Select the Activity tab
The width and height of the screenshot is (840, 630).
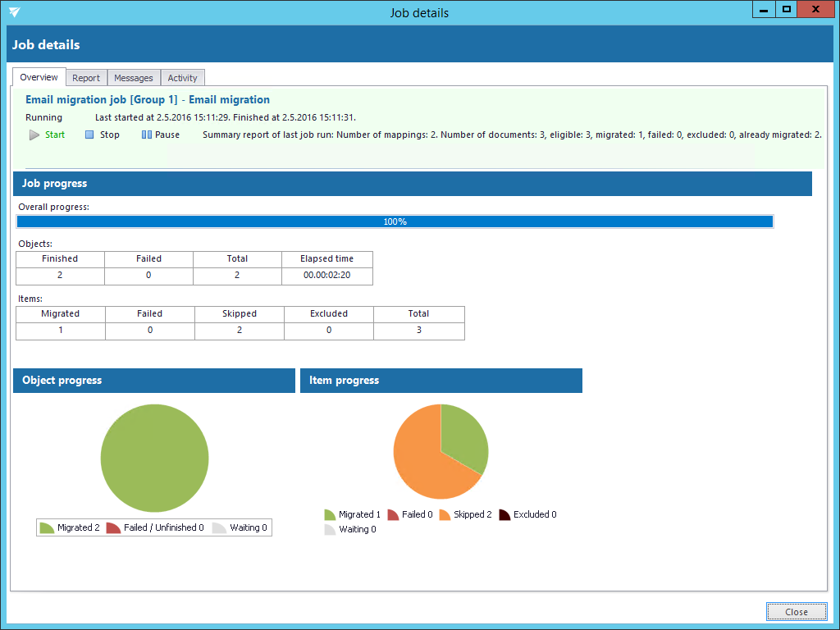click(x=182, y=78)
